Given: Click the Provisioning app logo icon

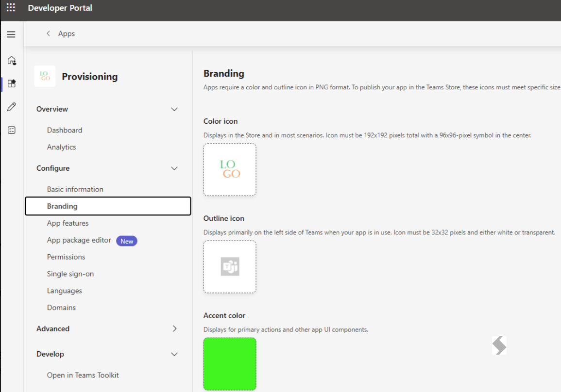Looking at the screenshot, I should point(45,76).
